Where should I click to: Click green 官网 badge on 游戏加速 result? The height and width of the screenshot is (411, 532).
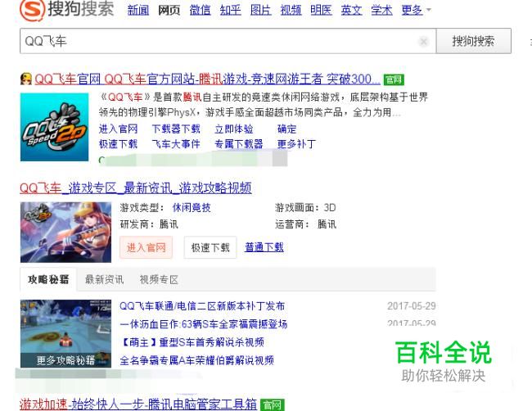(272, 405)
